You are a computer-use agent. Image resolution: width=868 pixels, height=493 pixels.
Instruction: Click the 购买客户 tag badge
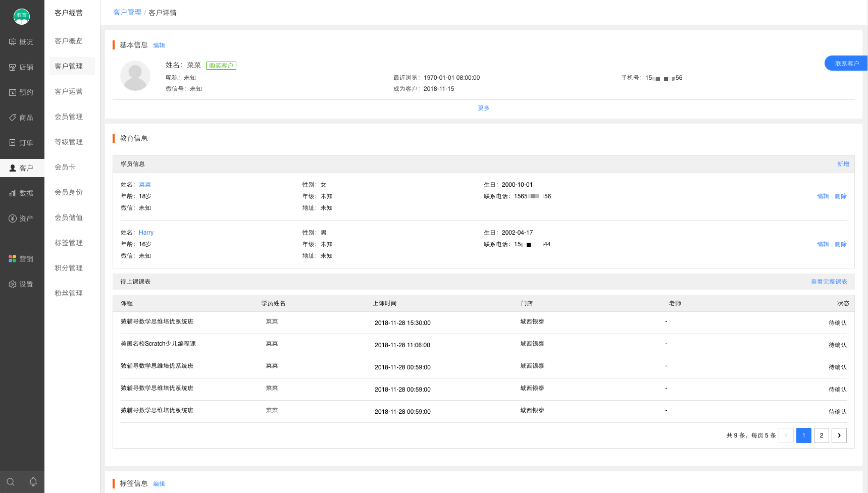[x=221, y=66]
